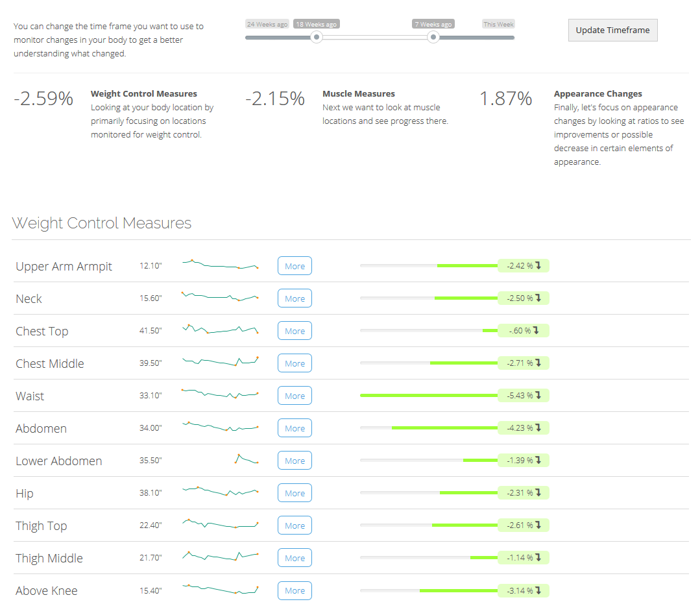This screenshot has height=615, width=700.
Task: Select the Weight Control Measures summary heading
Action: (x=144, y=94)
